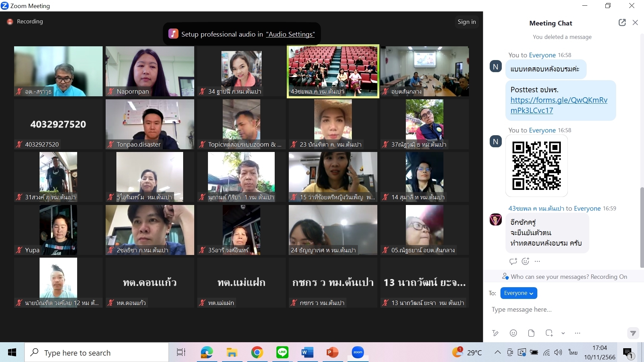Send the chat message with arrow icon
Image resolution: width=644 pixels, height=362 pixels.
point(633,333)
